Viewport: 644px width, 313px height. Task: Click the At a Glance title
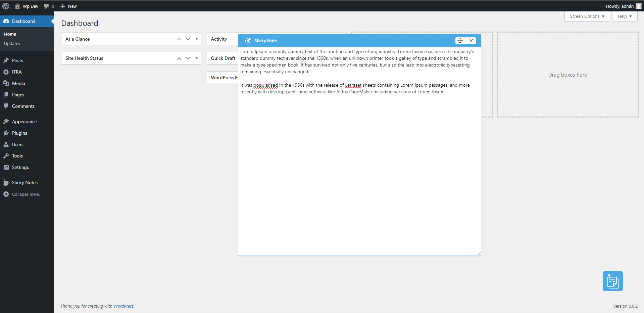(x=78, y=39)
